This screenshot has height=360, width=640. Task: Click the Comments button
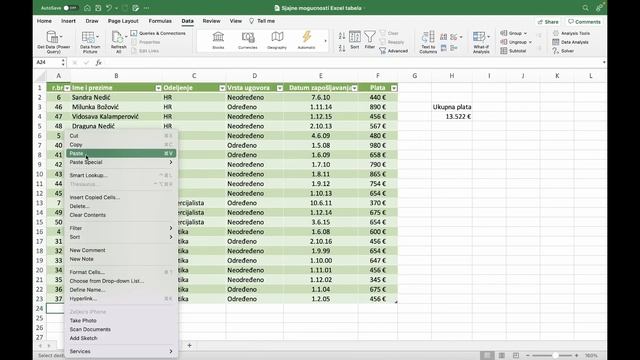pos(584,22)
